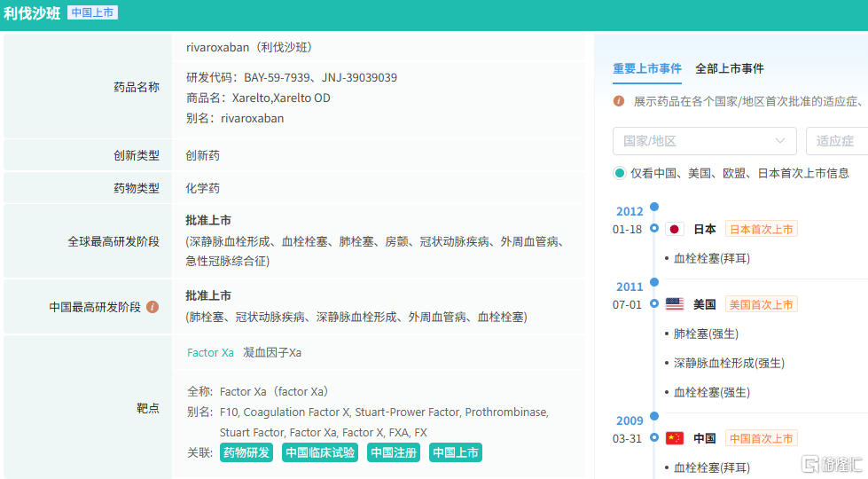Click the 美国首次上市 label
This screenshot has width=868, height=479.
click(761, 304)
